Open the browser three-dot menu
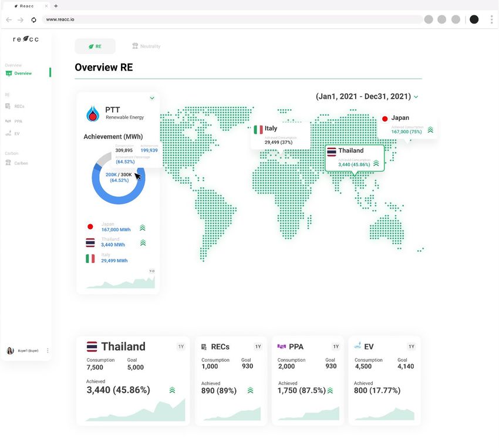The height and width of the screenshot is (448, 499). 492,19
